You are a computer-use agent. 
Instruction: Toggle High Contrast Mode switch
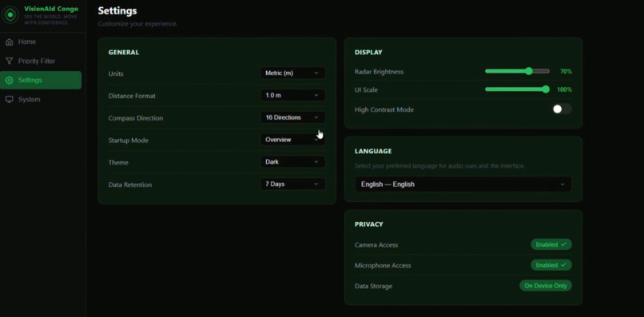coord(562,109)
